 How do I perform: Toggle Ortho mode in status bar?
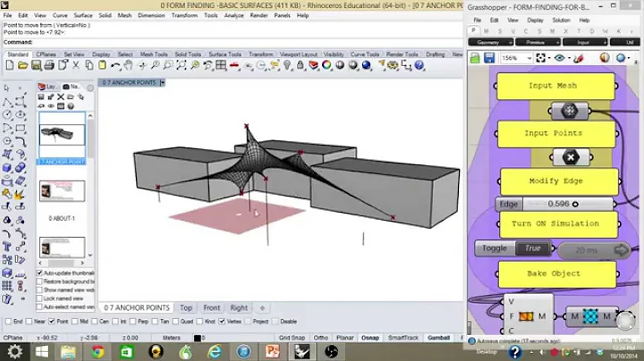pos(321,338)
